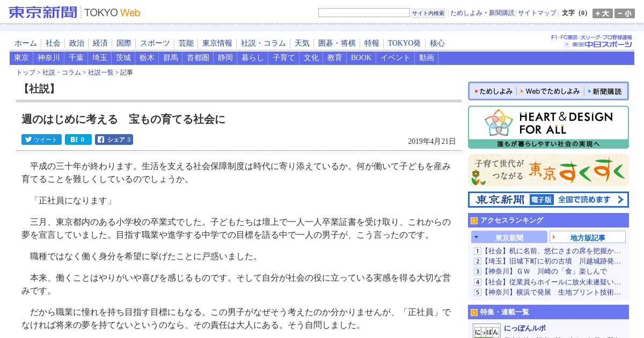The width and height of the screenshot is (644, 338).
Task: Click the Facebook シェア button
Action: pos(114,139)
